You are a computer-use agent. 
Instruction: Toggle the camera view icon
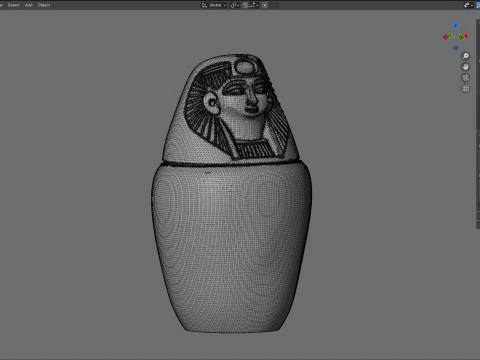click(466, 78)
